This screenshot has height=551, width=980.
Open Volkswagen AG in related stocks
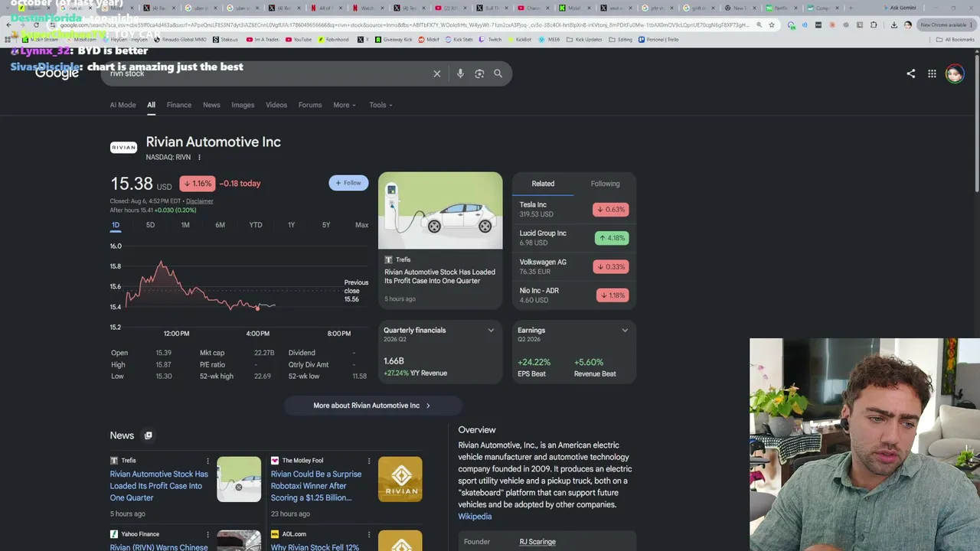[x=573, y=266]
